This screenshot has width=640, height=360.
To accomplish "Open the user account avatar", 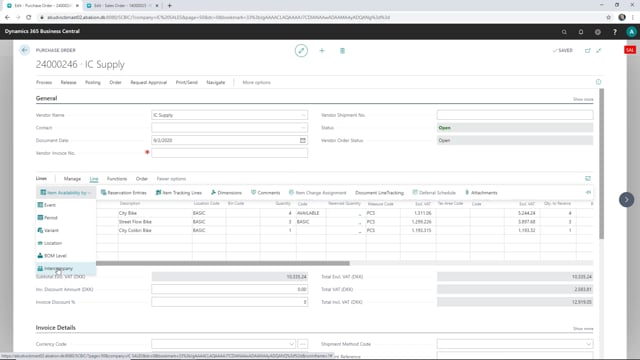I will pyautogui.click(x=631, y=32).
